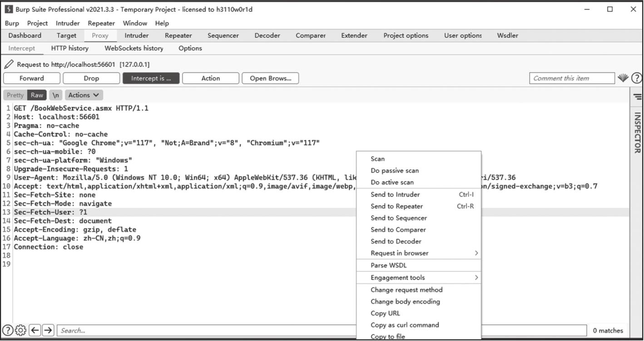Switch to Raw message view
Image resolution: width=644 pixels, height=341 pixels.
pyautogui.click(x=37, y=95)
